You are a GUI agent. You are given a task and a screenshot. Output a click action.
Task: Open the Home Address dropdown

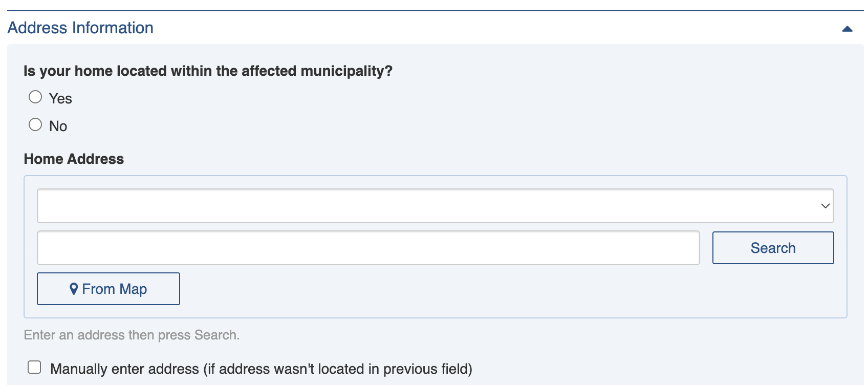pyautogui.click(x=435, y=206)
